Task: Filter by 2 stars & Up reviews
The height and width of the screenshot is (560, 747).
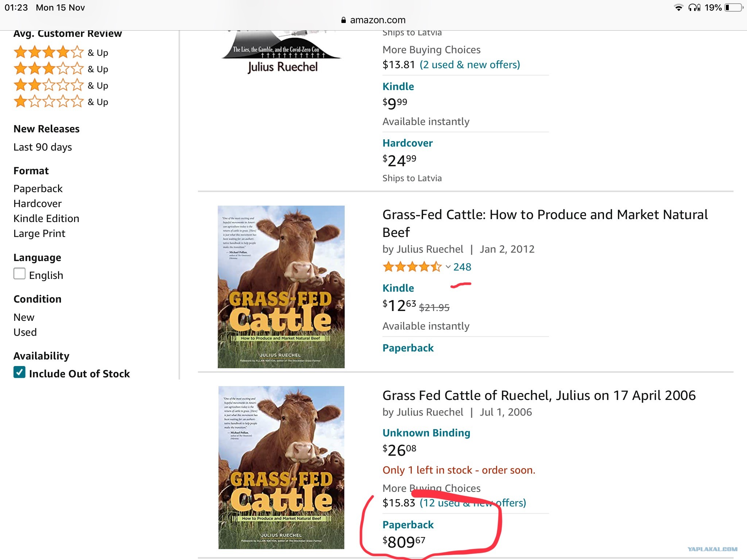Action: [61, 85]
